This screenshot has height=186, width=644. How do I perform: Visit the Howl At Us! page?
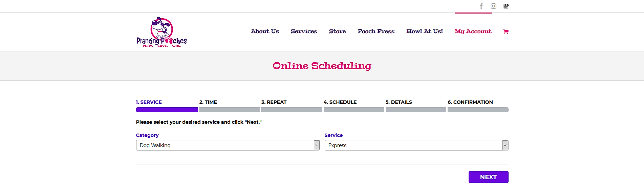tap(425, 31)
